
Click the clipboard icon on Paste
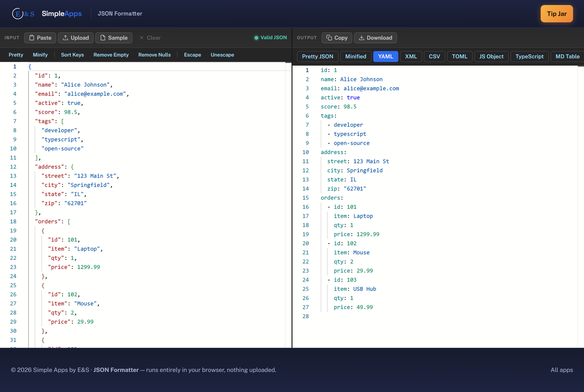32,38
